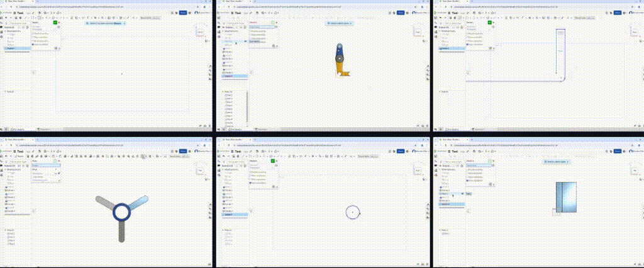
Task: Select highlighted Sketch 1 feature in empty-canvas window
Action: [11, 48]
